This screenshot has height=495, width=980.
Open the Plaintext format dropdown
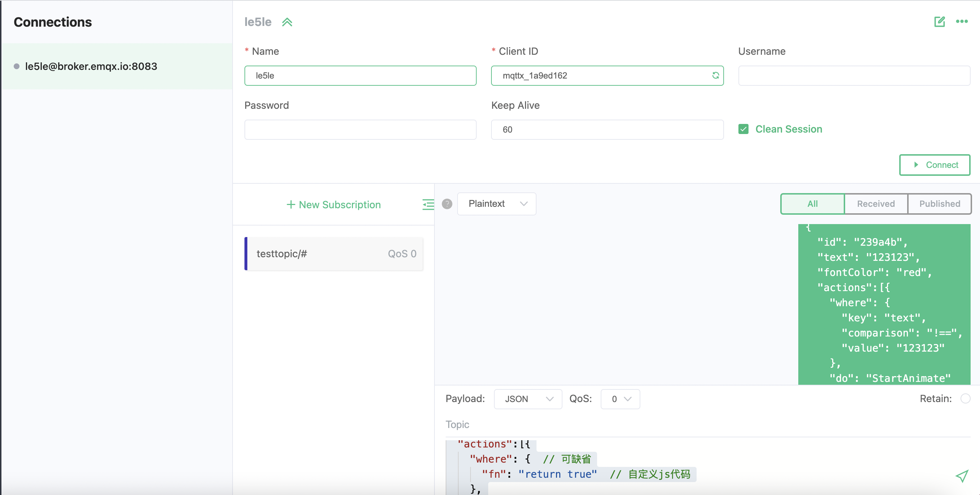pos(496,204)
